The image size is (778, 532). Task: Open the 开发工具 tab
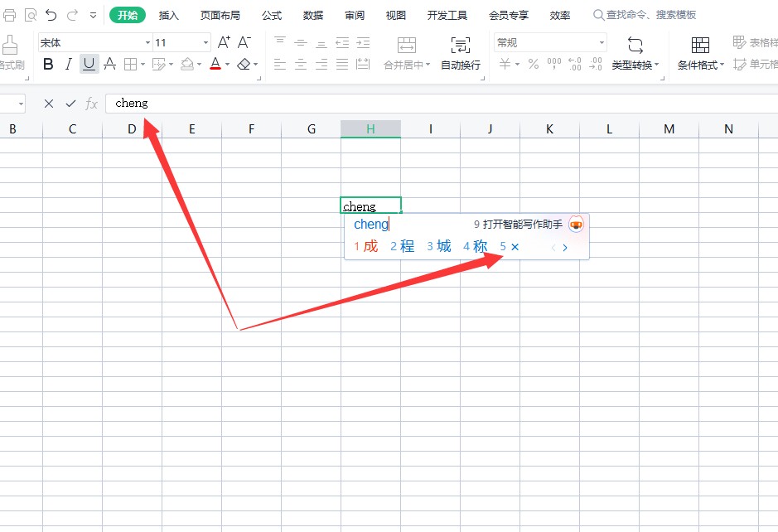(x=447, y=16)
